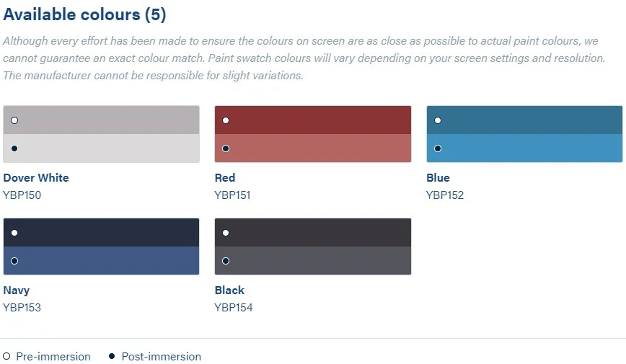Viewport: 626px width, 364px height.
Task: Pick the Navy post-immersion colour band
Action: 101,261
